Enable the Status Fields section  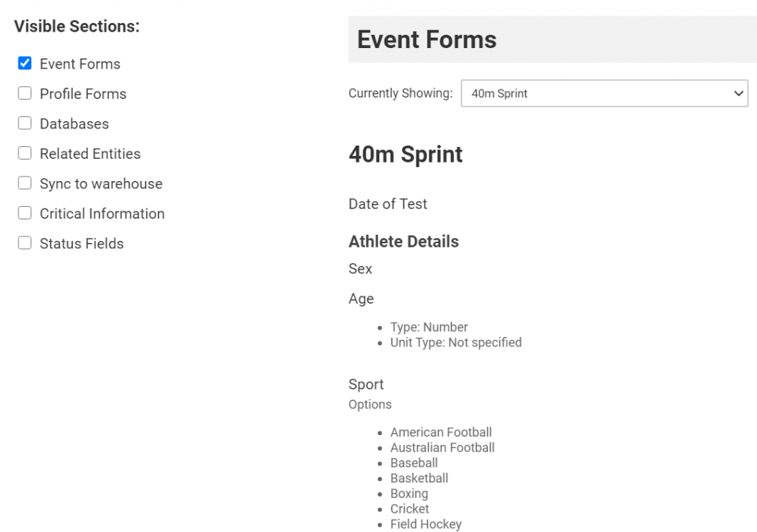pyautogui.click(x=24, y=243)
